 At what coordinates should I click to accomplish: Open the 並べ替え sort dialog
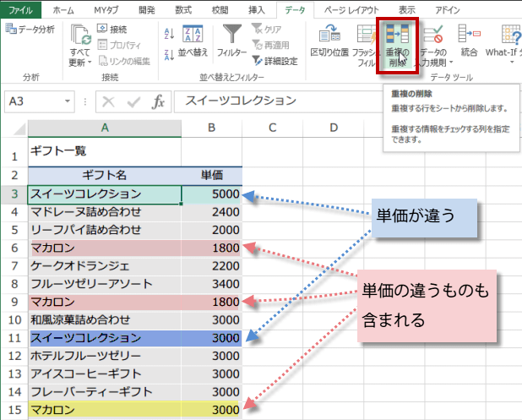(193, 42)
